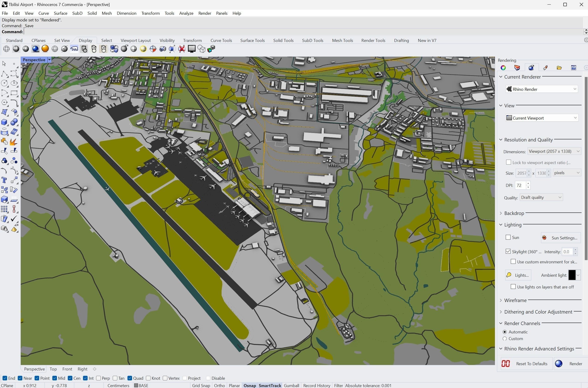Open the Layers panel tab icon

517,68
